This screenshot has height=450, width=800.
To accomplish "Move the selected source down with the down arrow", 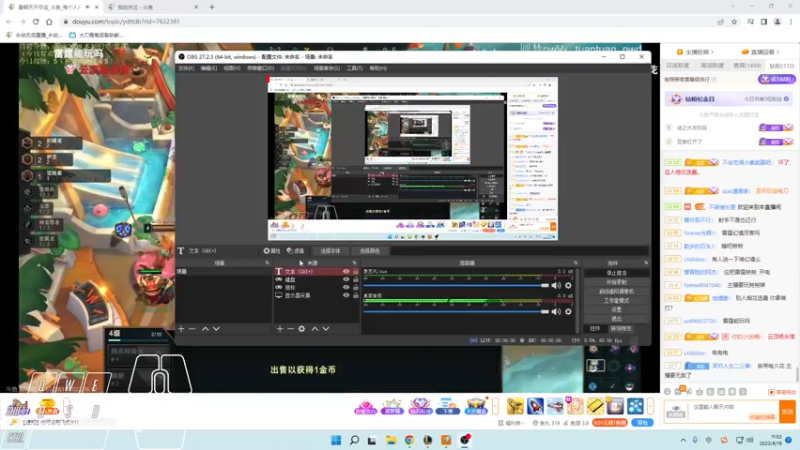I will point(326,329).
